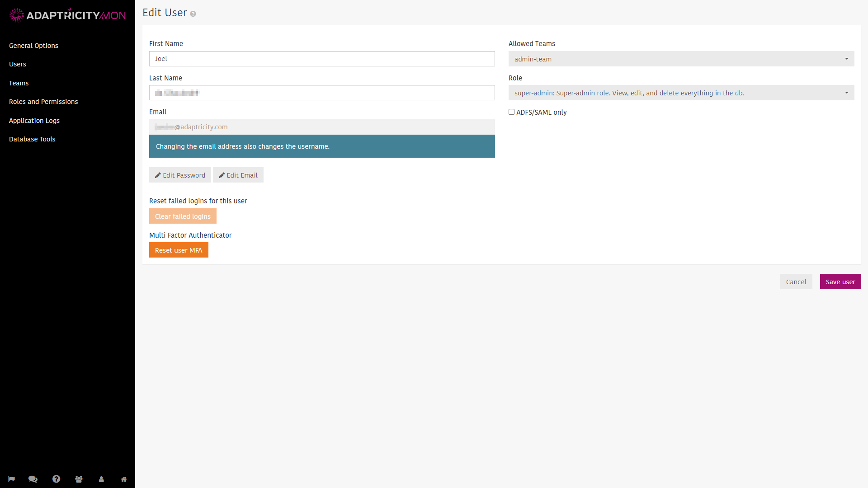Click the email change notice banner
The image size is (868, 488).
point(322,146)
